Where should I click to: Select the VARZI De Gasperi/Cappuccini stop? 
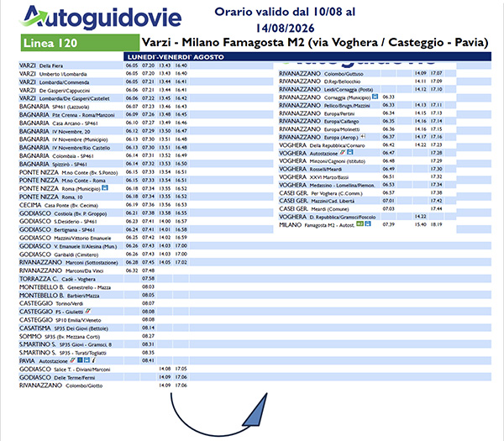(x=55, y=91)
